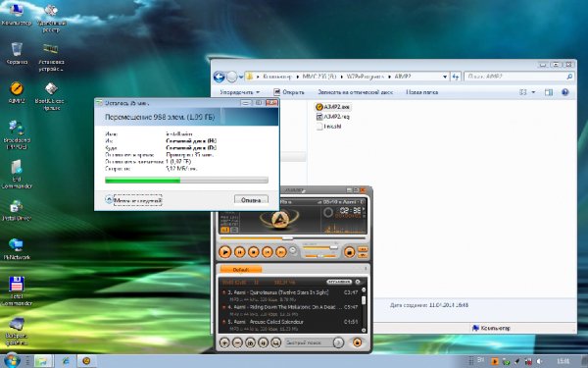Open view options dropdown arrow in Explorer
This screenshot has height=368, width=588.
pyautogui.click(x=534, y=92)
